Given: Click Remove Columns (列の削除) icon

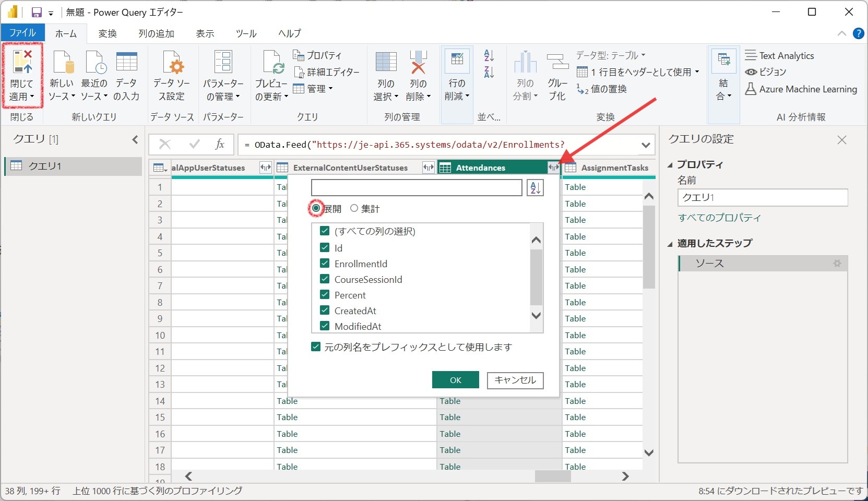Looking at the screenshot, I should tap(418, 62).
